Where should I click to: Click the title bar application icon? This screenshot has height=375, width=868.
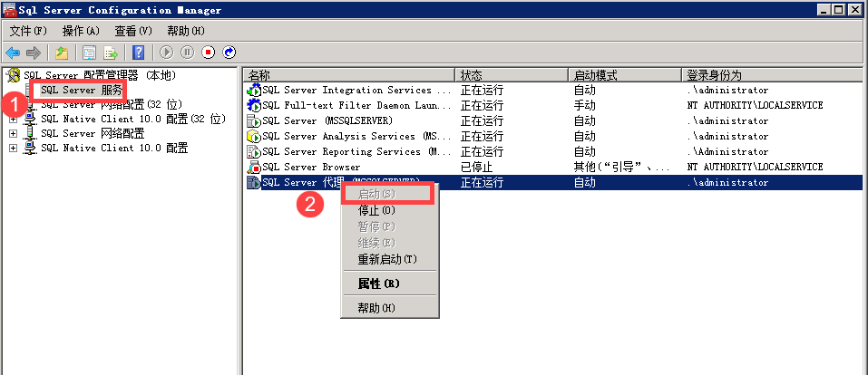pyautogui.click(x=9, y=10)
